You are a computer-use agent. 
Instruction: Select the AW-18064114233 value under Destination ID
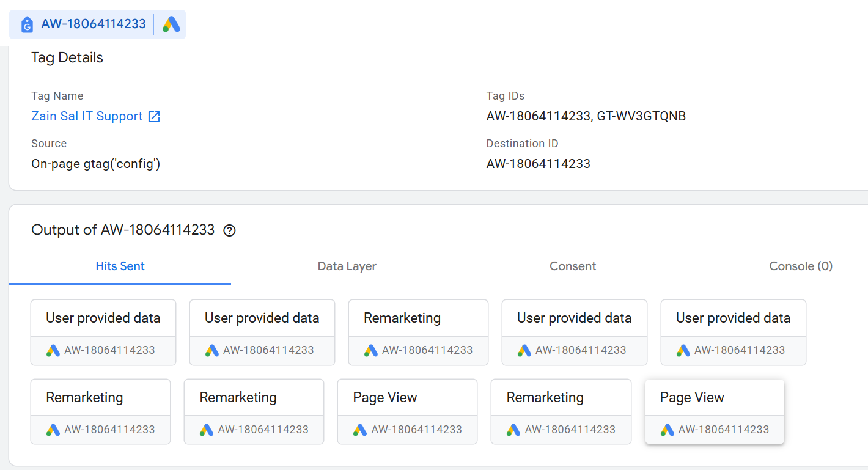pos(539,164)
